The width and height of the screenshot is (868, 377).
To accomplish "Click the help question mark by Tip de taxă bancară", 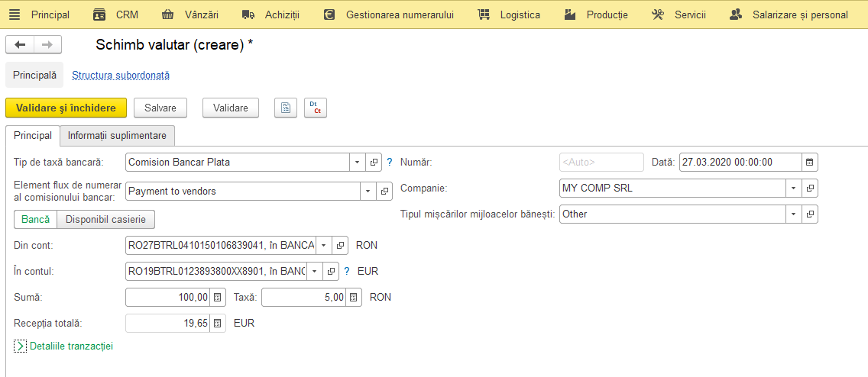I will (389, 163).
